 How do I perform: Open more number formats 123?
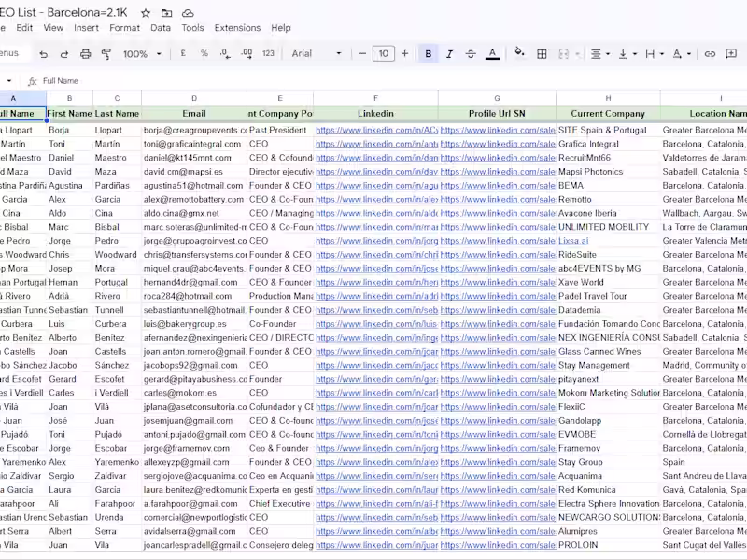pos(268,53)
